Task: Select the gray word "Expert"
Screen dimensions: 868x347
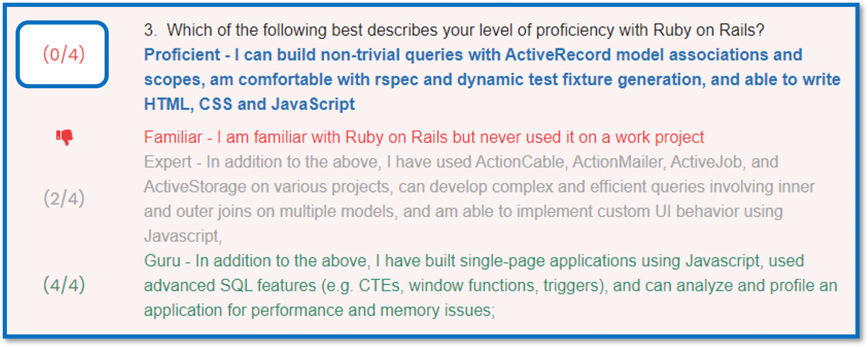Action: (168, 162)
